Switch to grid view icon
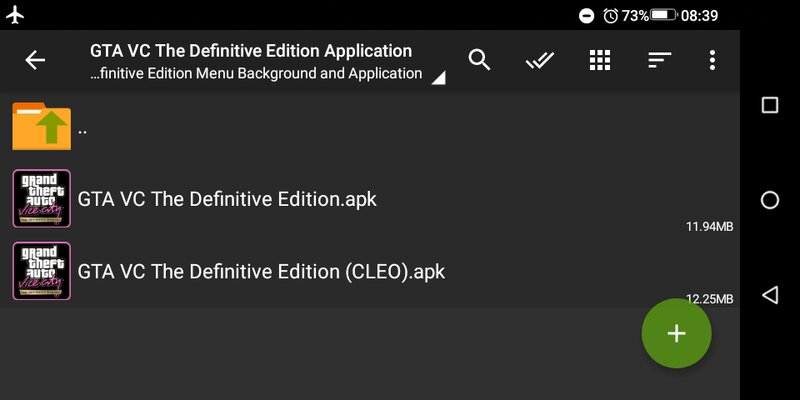Screen dimensions: 800x400 tap(600, 60)
